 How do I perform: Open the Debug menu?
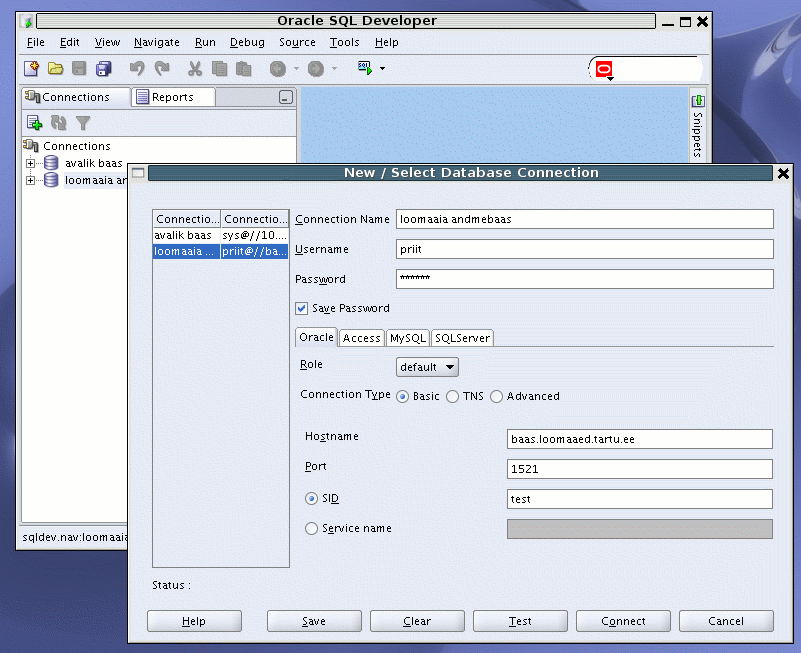click(x=247, y=42)
